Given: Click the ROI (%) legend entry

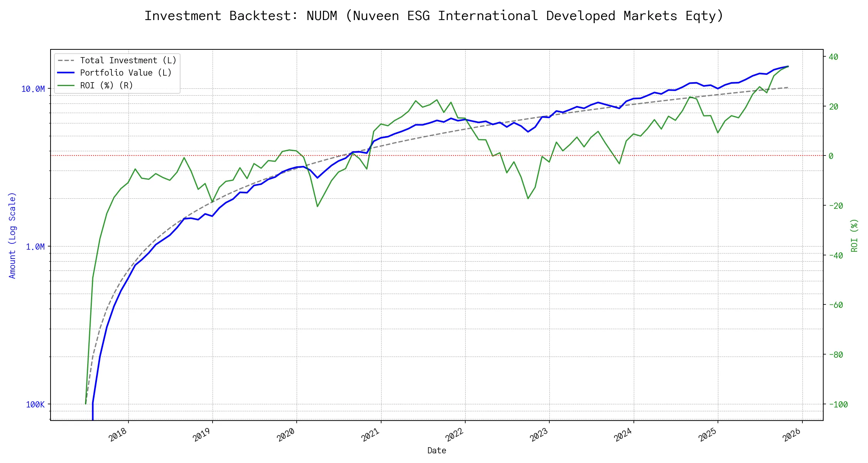Looking at the screenshot, I should coord(106,85).
